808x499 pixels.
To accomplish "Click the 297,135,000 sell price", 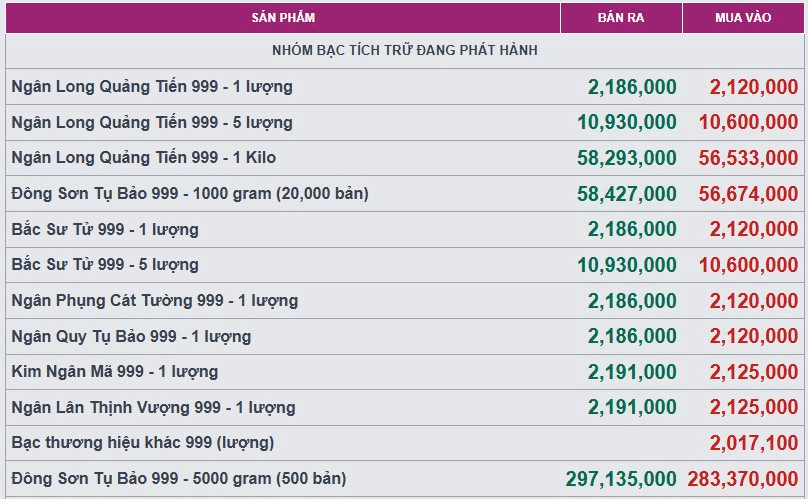I will tap(621, 478).
